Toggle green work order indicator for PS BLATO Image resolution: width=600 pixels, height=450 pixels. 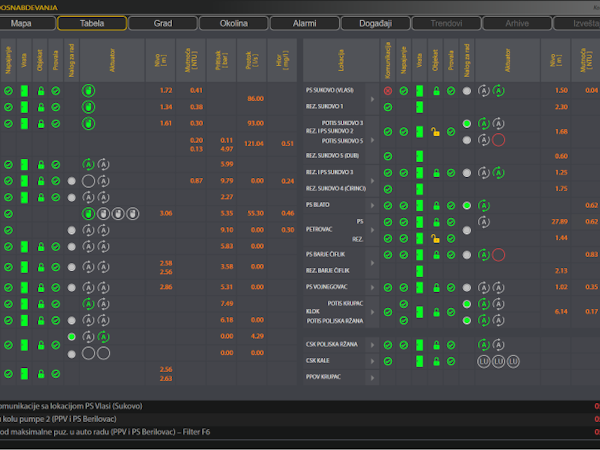[x=466, y=205]
